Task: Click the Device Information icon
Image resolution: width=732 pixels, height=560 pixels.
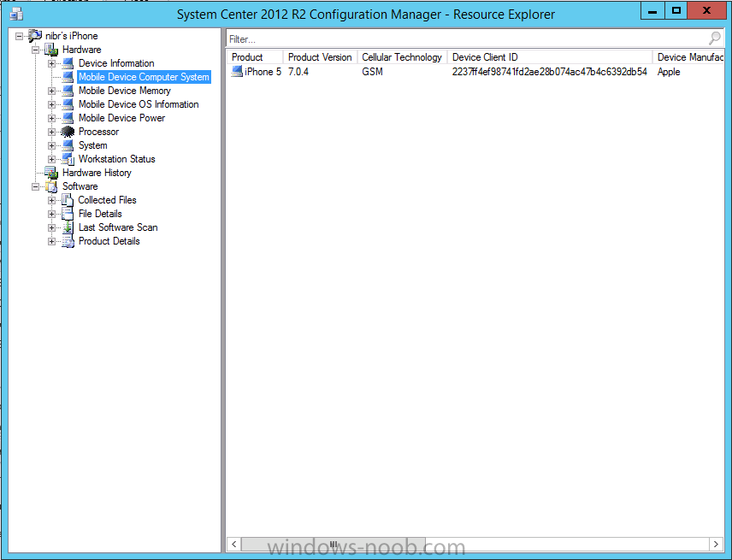Action: pyautogui.click(x=68, y=63)
